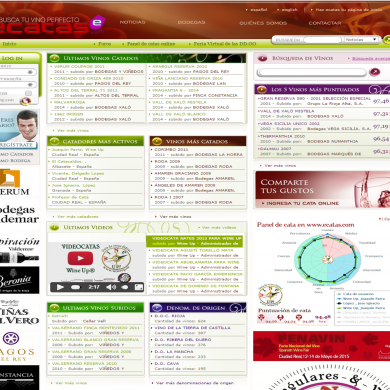The width and height of the screenshot is (390, 390).
Task: Click the ecatas.com logo
Action: [x=52, y=25]
